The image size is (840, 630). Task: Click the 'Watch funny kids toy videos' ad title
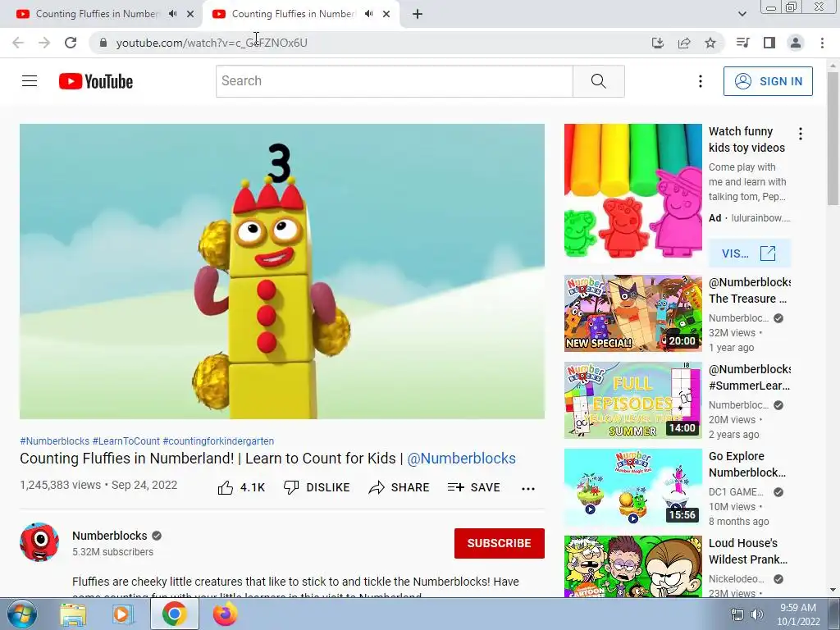point(746,139)
